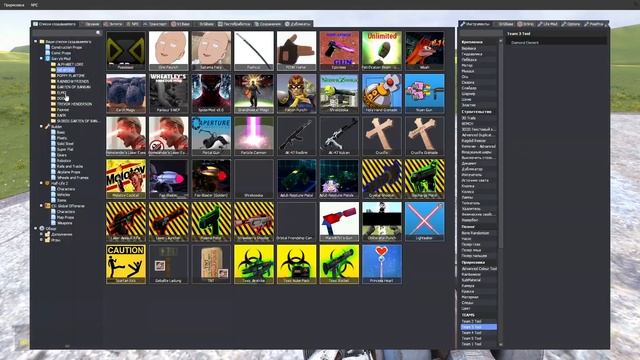Viewport: 640px width, 360px height.
Task: Switch to the Оружие tab
Action: pyautogui.click(x=90, y=24)
